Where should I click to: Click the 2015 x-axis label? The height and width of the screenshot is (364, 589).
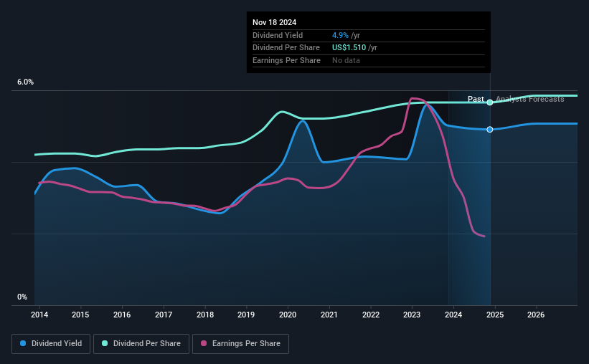(80, 315)
